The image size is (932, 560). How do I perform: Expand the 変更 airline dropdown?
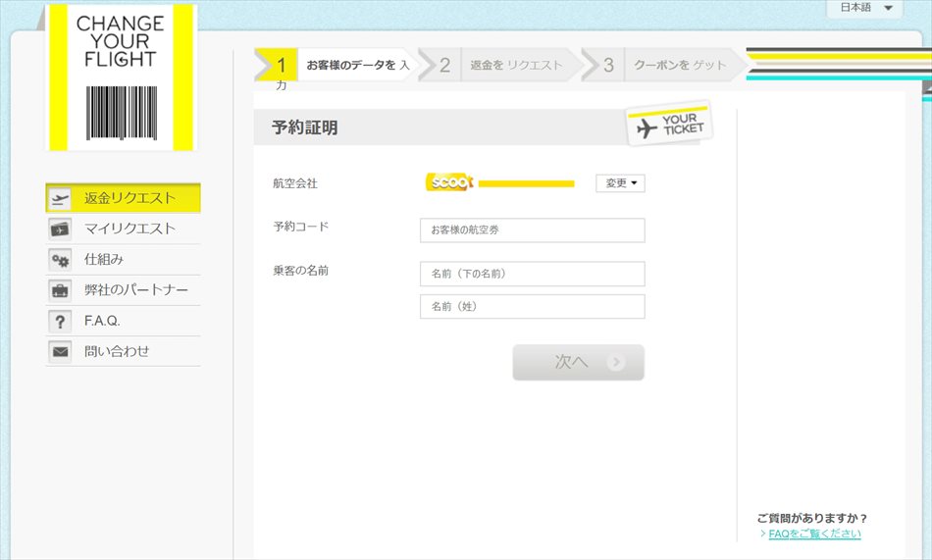coord(620,183)
